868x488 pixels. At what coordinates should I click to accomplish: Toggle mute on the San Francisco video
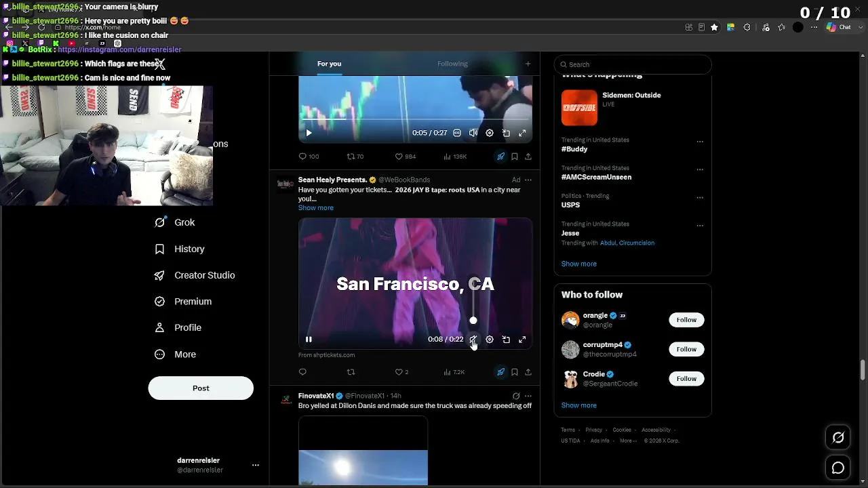point(473,340)
